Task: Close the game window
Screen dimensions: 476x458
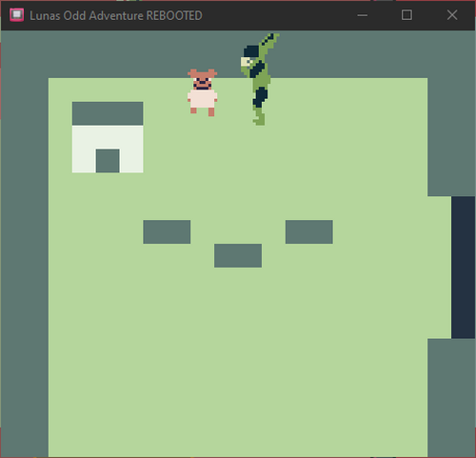Action: 452,15
